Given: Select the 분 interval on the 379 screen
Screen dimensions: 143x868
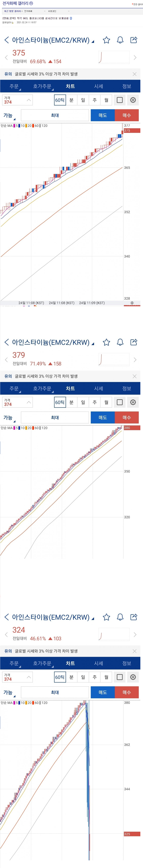Looking at the screenshot, I should [71, 402].
